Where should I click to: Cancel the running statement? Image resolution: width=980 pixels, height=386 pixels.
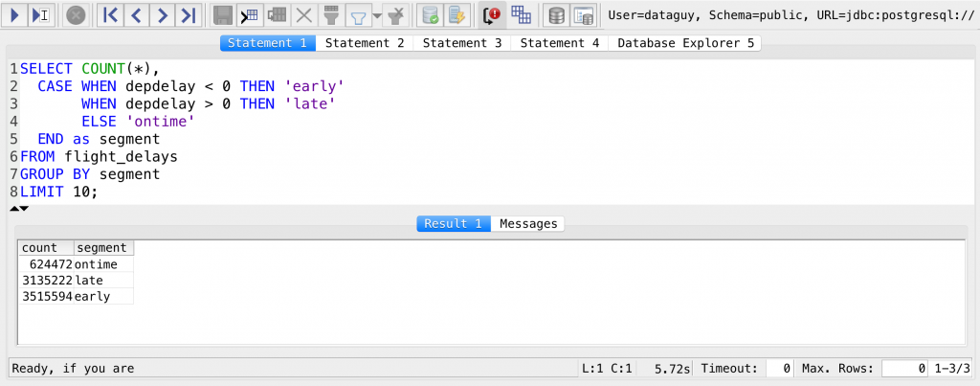(76, 14)
